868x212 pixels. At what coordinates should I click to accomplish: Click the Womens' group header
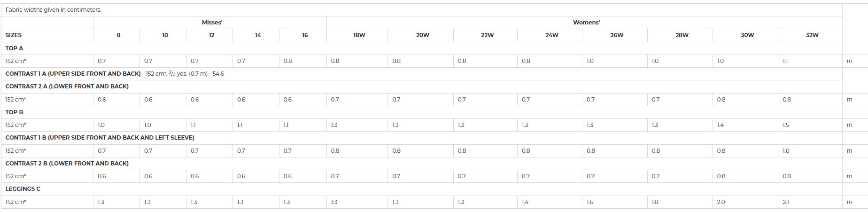586,23
